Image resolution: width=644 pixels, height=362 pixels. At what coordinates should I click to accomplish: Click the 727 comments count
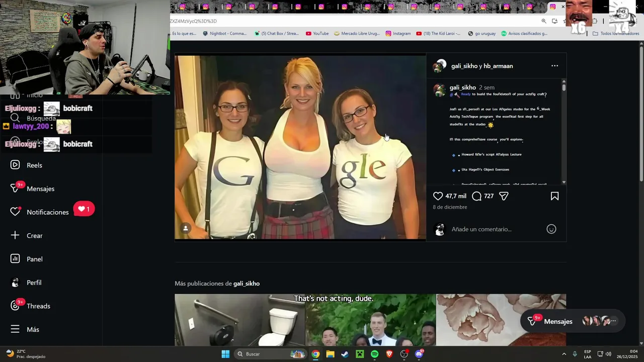489,196
